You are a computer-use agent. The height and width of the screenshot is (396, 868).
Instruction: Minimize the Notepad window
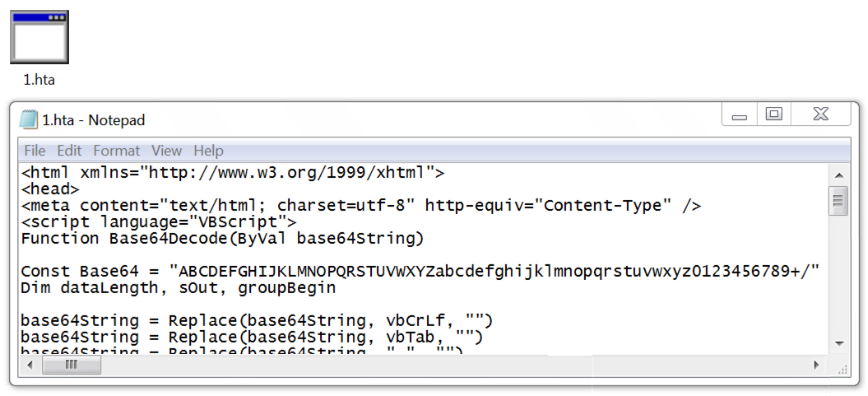click(x=739, y=115)
